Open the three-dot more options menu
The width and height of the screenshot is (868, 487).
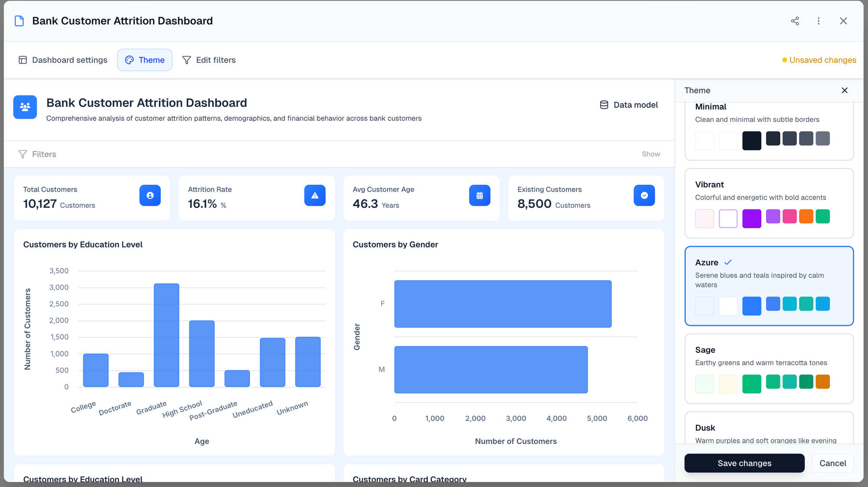click(x=819, y=21)
